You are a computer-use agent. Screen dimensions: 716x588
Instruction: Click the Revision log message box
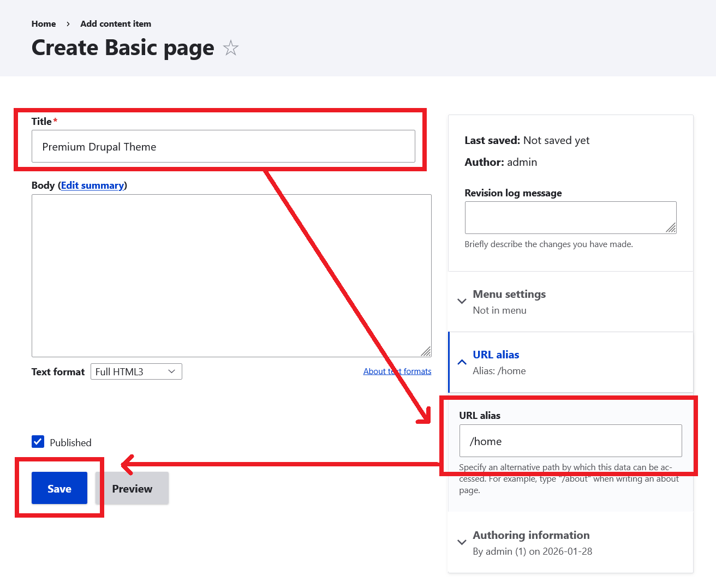click(x=570, y=217)
